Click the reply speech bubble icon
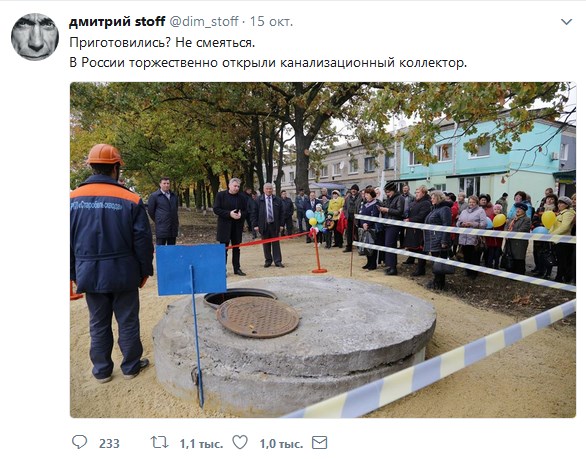 point(79,442)
